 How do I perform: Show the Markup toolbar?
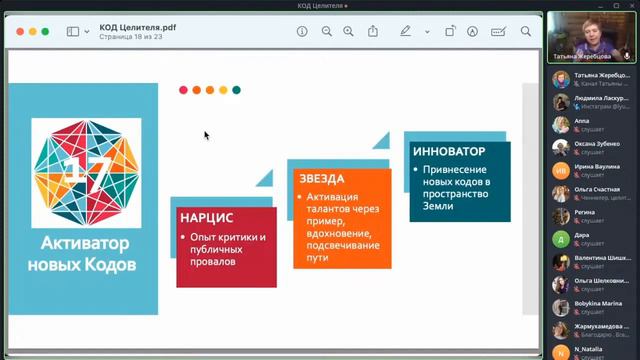tap(472, 31)
